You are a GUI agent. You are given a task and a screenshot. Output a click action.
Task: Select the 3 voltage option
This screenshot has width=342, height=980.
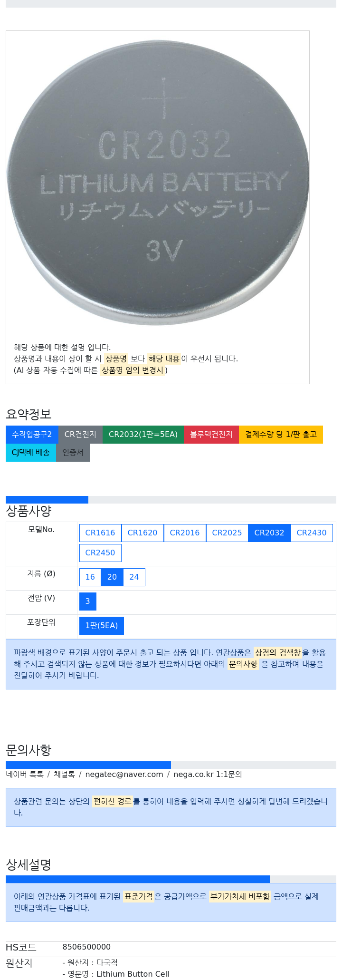(x=88, y=602)
